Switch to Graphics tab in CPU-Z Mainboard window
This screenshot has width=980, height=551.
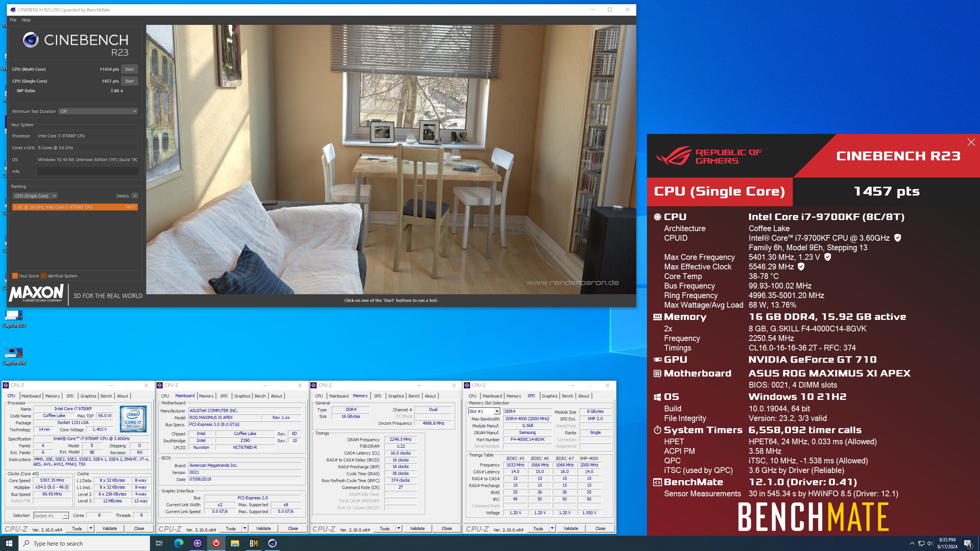click(242, 396)
